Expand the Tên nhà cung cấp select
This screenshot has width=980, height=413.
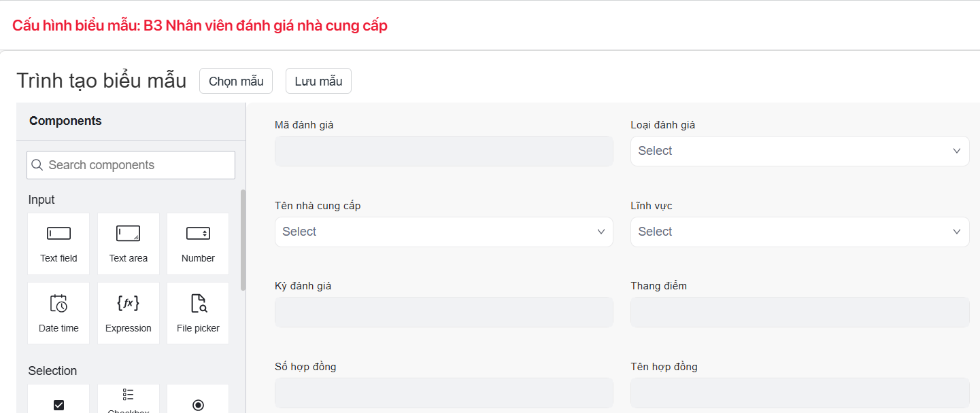(x=443, y=232)
